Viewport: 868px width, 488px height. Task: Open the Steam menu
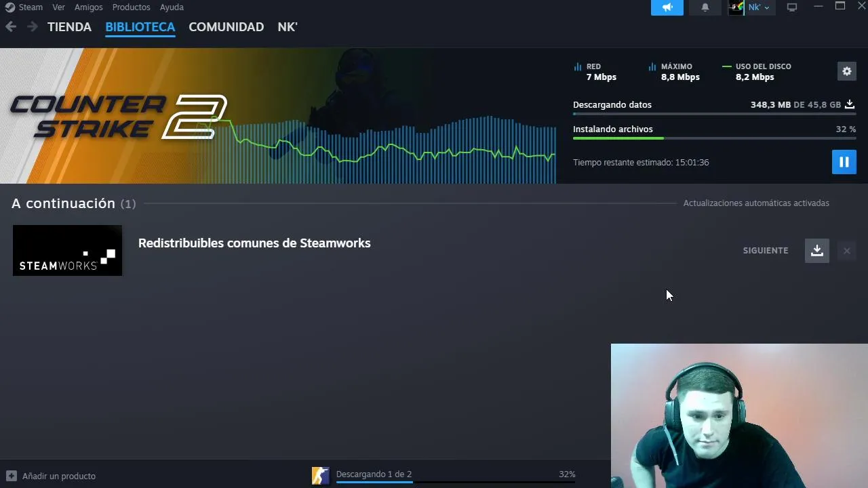(x=31, y=7)
